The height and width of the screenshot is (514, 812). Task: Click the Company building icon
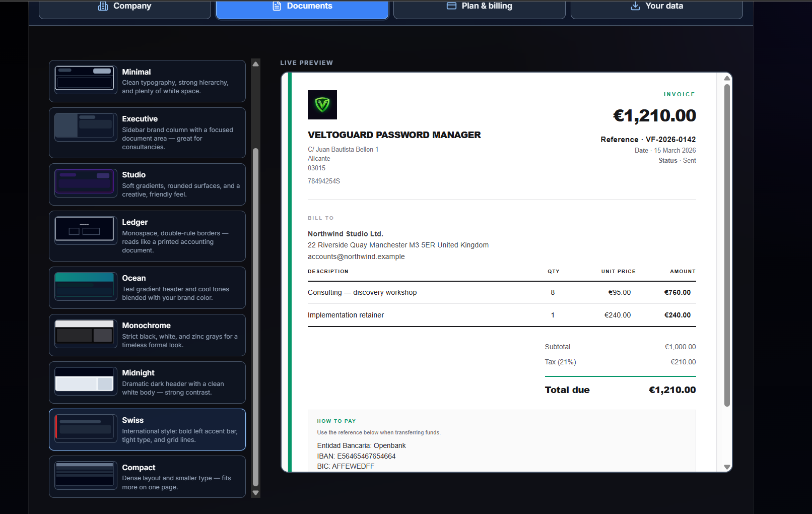(103, 6)
